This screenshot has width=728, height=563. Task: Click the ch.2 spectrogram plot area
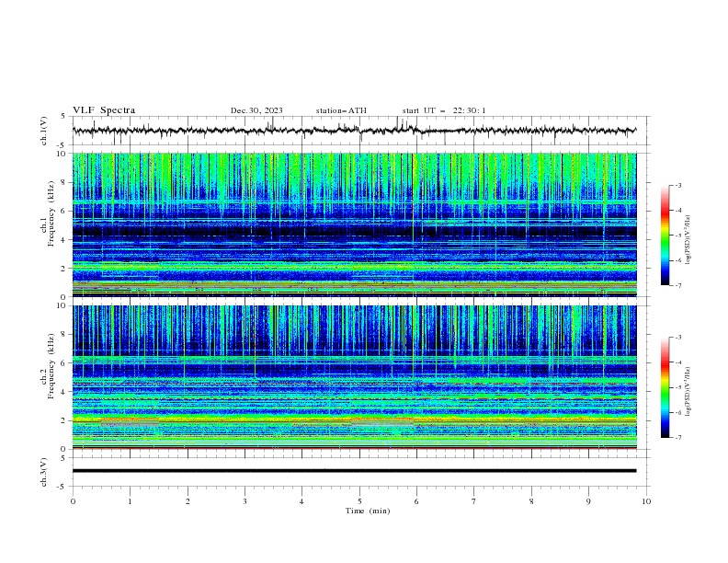click(355, 377)
